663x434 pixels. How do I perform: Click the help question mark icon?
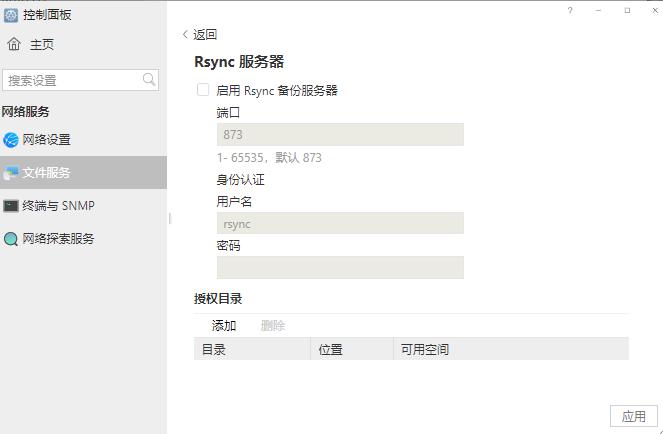point(570,11)
